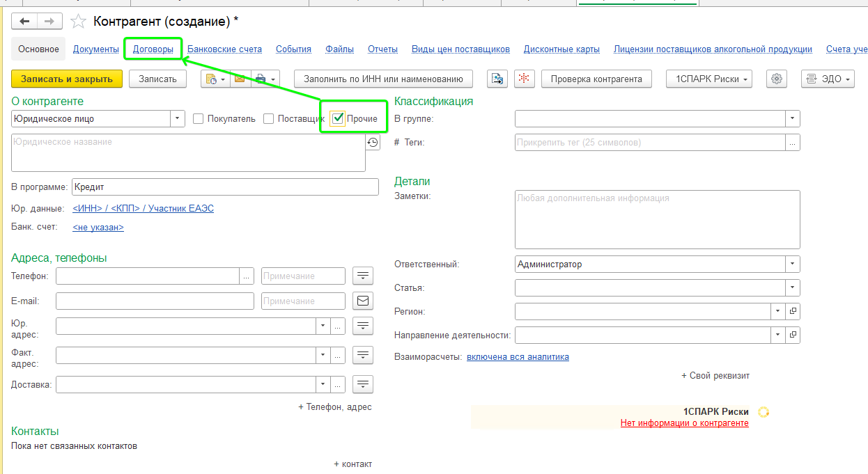Screen dimensions: 868x474
Task: Click Заполнить по ИНН или наименованию
Action: click(x=383, y=79)
